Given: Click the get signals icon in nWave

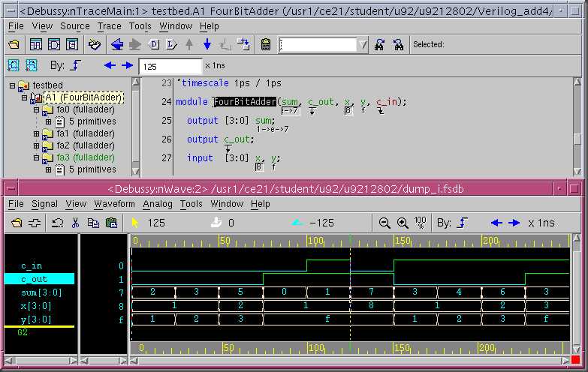Looking at the screenshot, I should click(x=35, y=223).
